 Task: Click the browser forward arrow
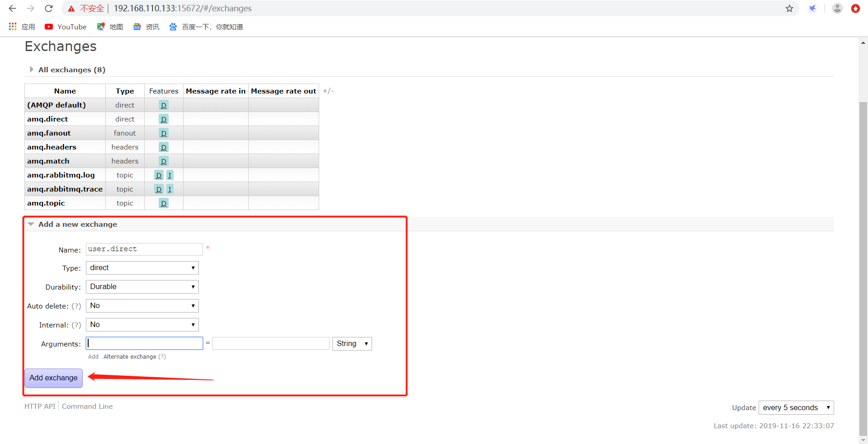tap(31, 9)
